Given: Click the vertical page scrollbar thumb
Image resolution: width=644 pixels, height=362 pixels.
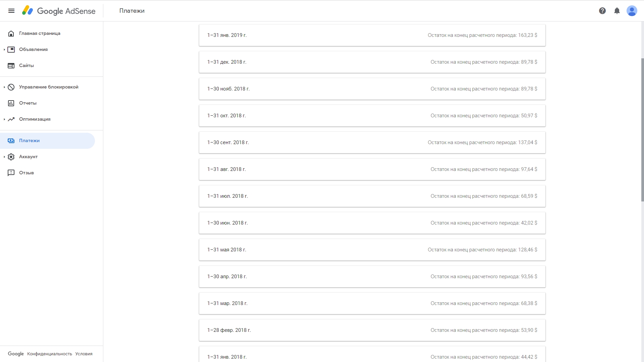Looking at the screenshot, I should [642, 129].
